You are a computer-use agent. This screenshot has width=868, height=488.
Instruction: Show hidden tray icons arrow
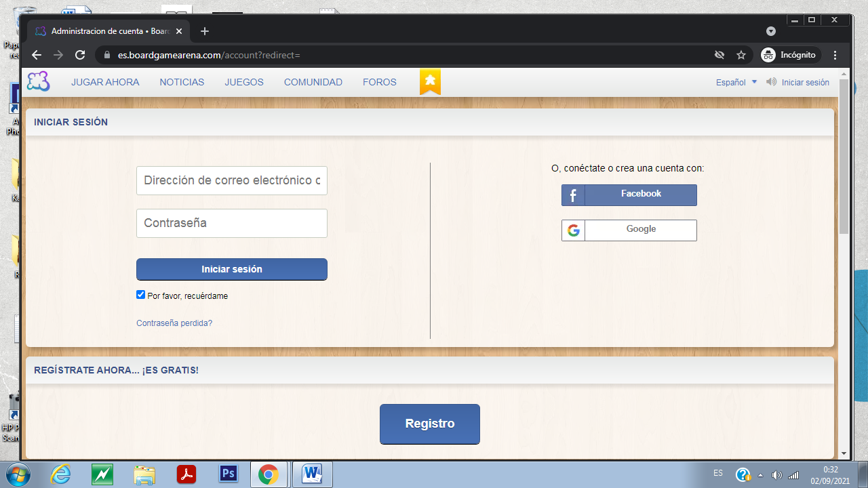(760, 475)
